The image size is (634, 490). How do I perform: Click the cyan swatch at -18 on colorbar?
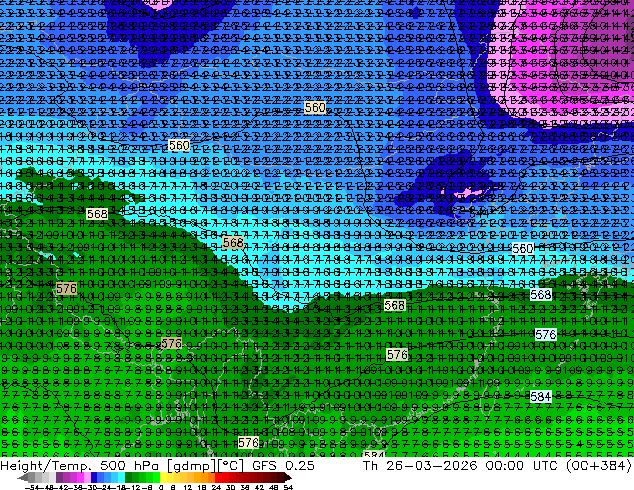[121, 477]
